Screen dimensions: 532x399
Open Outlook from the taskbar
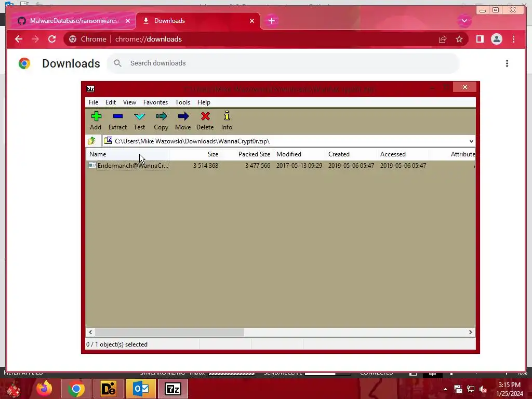pyautogui.click(x=140, y=389)
